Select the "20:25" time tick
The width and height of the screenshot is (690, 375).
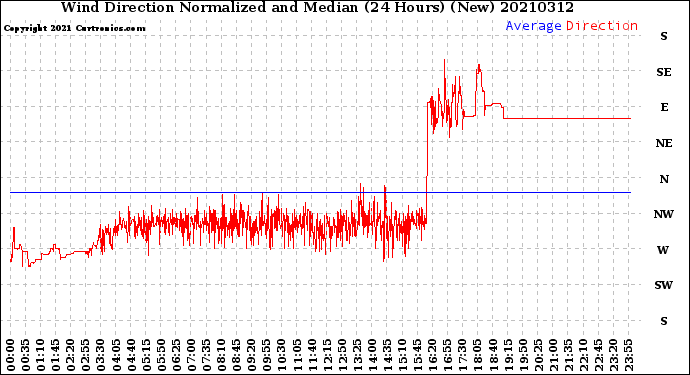point(539,355)
